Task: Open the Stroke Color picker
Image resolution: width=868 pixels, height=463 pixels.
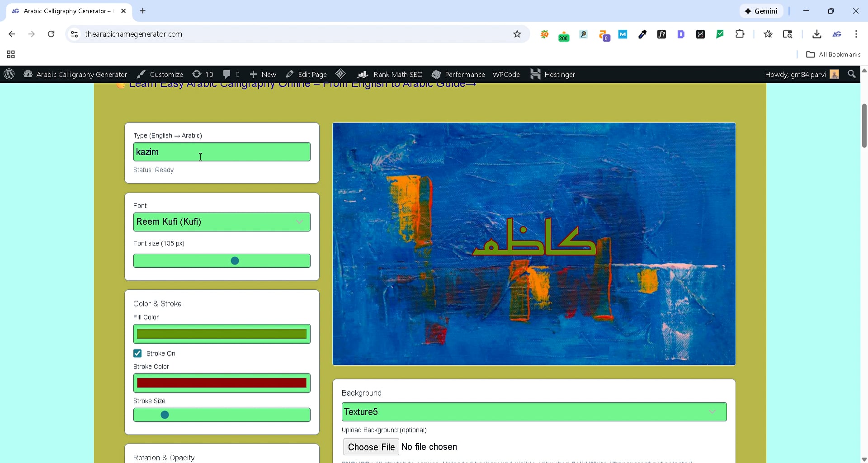Action: 222,383
